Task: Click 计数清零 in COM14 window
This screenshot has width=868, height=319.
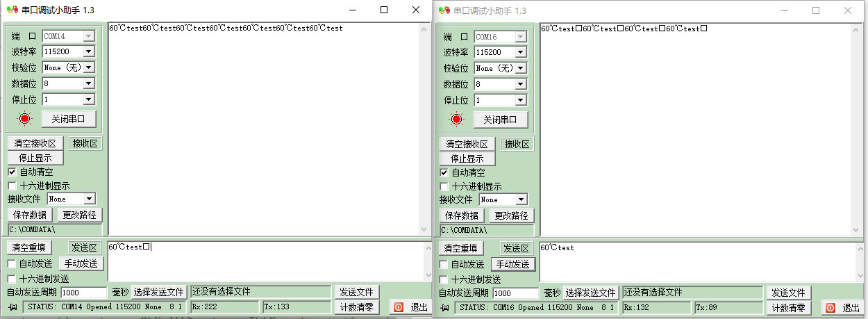Action: [x=358, y=306]
